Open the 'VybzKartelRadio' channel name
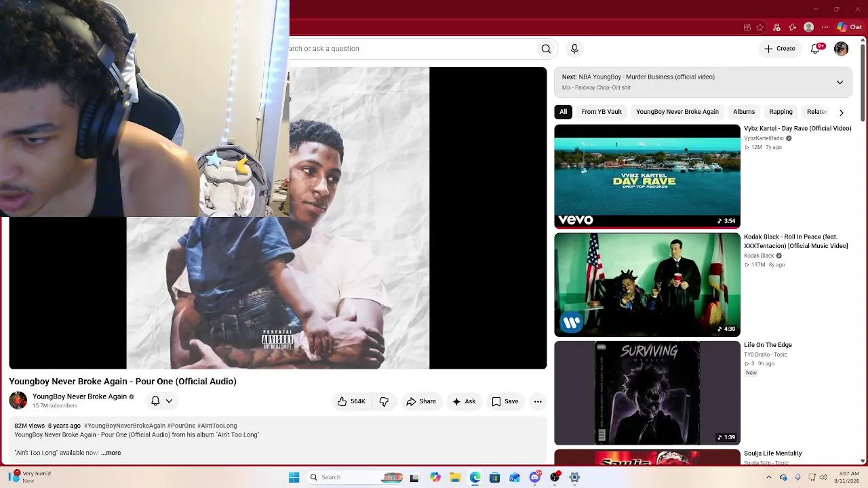 (764, 138)
